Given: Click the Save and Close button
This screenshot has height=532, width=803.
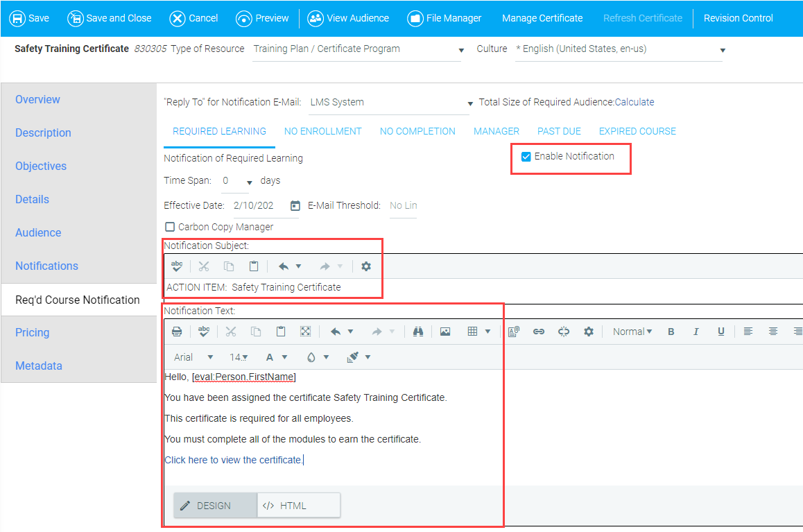Looking at the screenshot, I should pos(110,18).
